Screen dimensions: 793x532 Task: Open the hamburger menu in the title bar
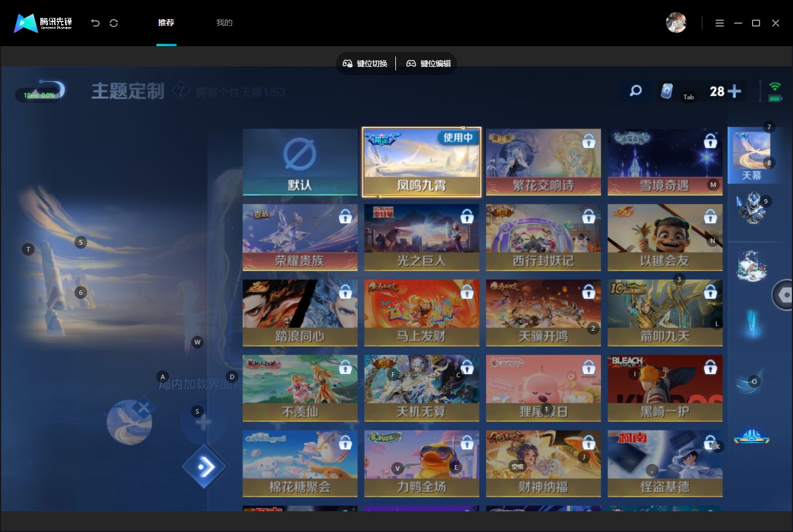click(719, 23)
